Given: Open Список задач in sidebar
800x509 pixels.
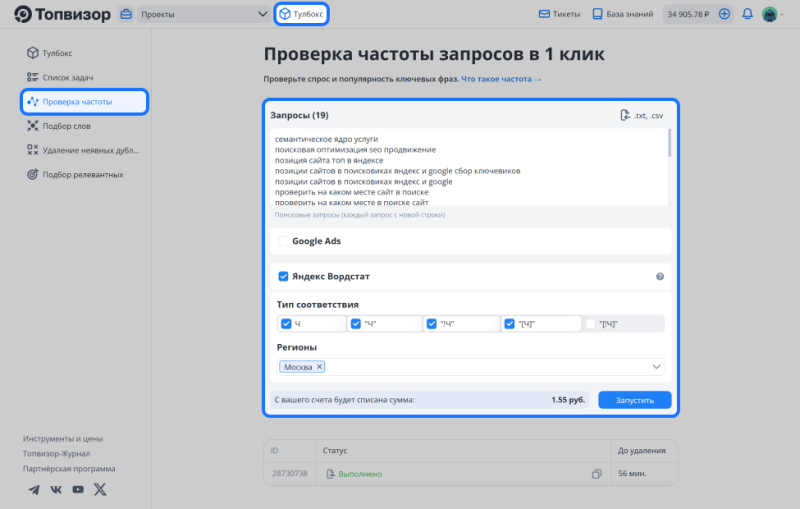Looking at the screenshot, I should coord(60,78).
